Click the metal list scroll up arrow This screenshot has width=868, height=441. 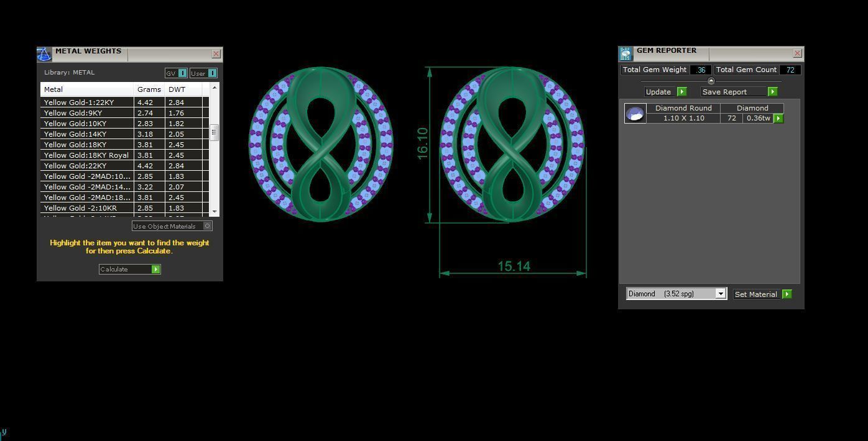(215, 88)
